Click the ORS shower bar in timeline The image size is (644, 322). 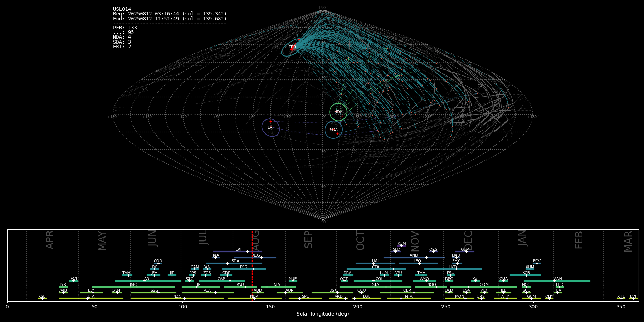pos(433,252)
